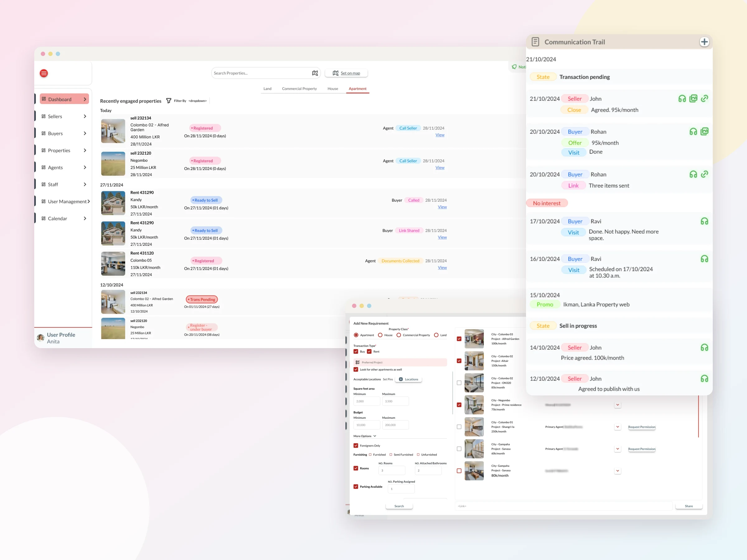Click link icon in 21/10/2024 Seller John row
The width and height of the screenshot is (747, 560).
coord(704,98)
